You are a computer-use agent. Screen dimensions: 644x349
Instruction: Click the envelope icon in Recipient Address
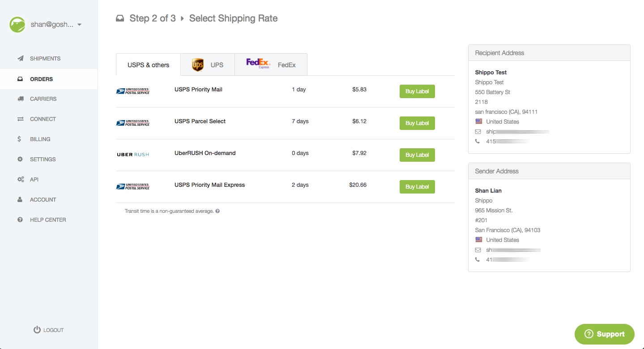pyautogui.click(x=478, y=132)
